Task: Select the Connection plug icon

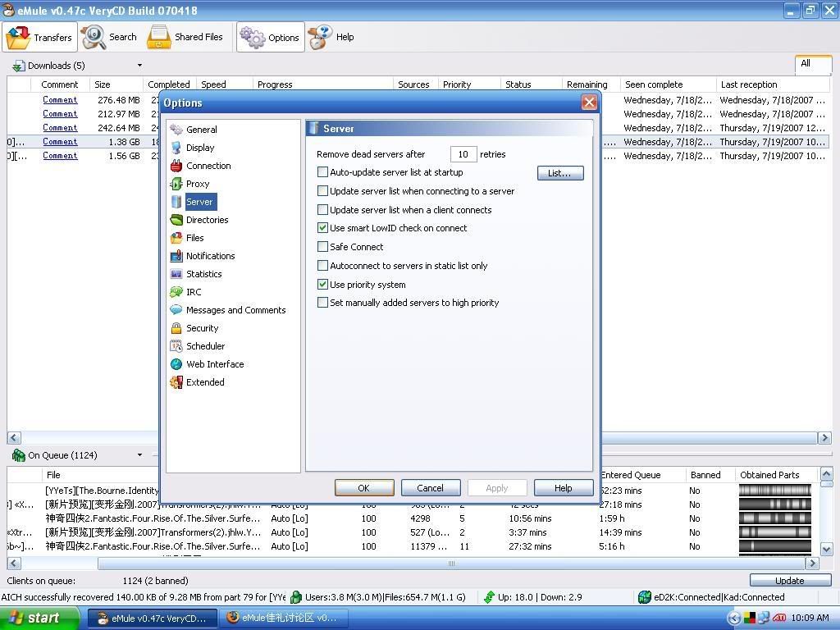Action: (x=176, y=166)
